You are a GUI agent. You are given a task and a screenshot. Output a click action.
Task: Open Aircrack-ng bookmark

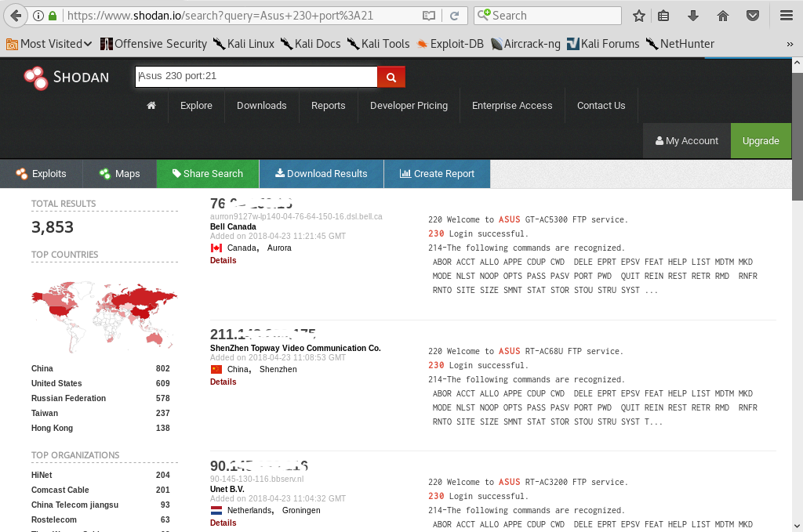525,44
